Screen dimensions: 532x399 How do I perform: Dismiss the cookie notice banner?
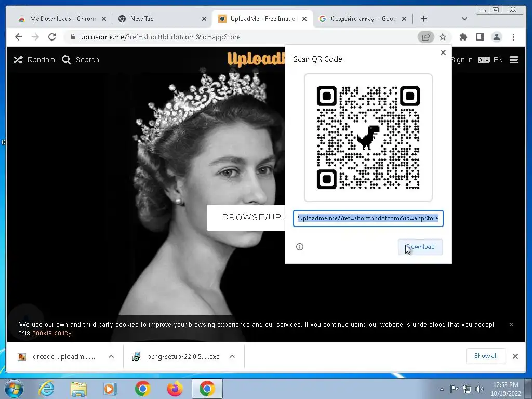coord(511,325)
